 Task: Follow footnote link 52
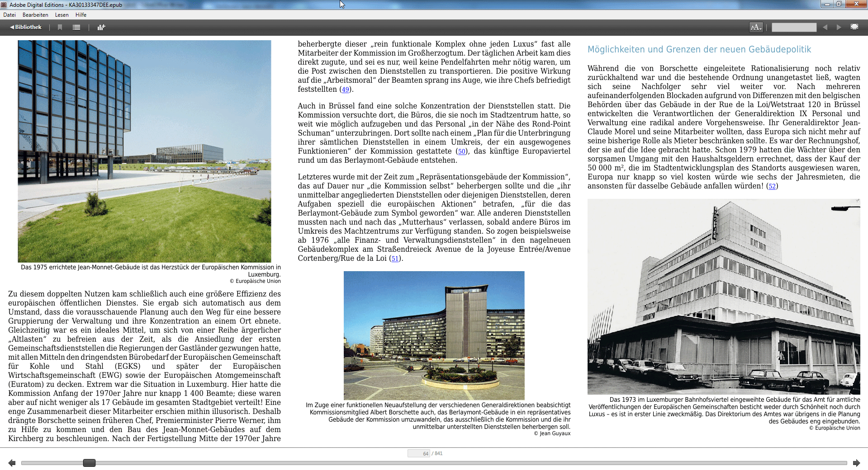click(772, 186)
